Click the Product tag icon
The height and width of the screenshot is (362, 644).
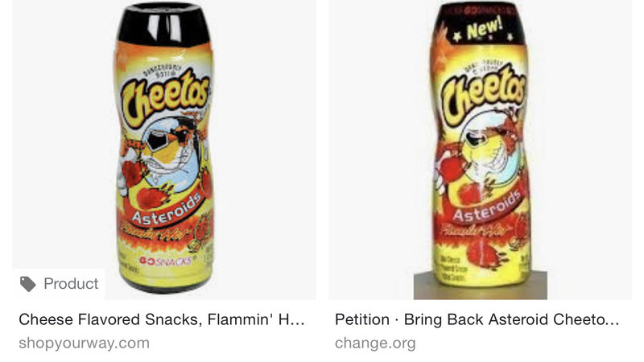(28, 284)
